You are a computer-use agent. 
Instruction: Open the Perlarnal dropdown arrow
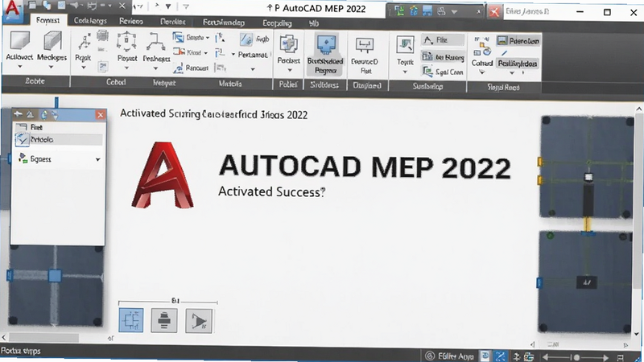pyautogui.click(x=253, y=69)
